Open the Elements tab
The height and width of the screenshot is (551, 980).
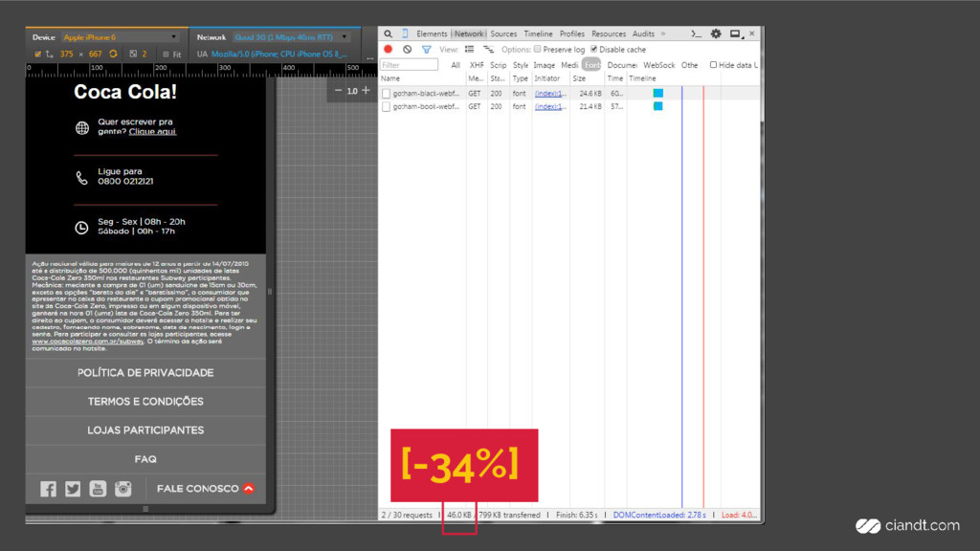pyautogui.click(x=432, y=33)
